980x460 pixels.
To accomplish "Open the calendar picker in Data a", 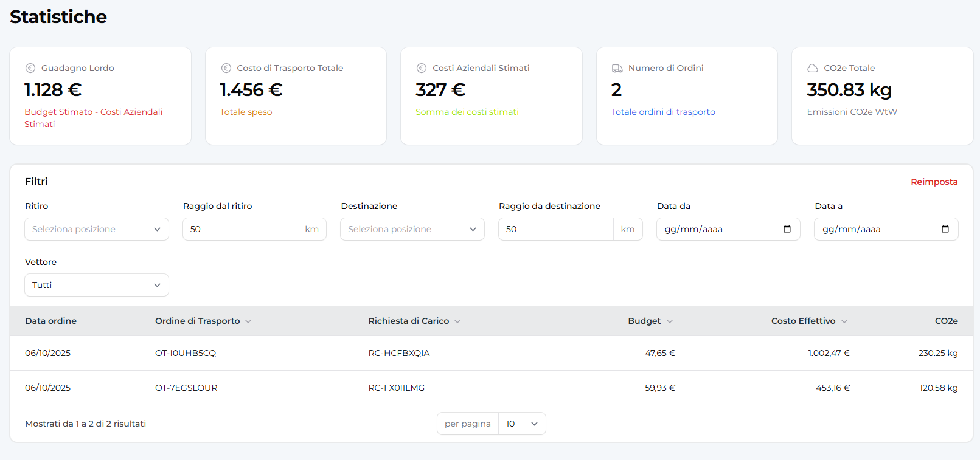I will 945,229.
